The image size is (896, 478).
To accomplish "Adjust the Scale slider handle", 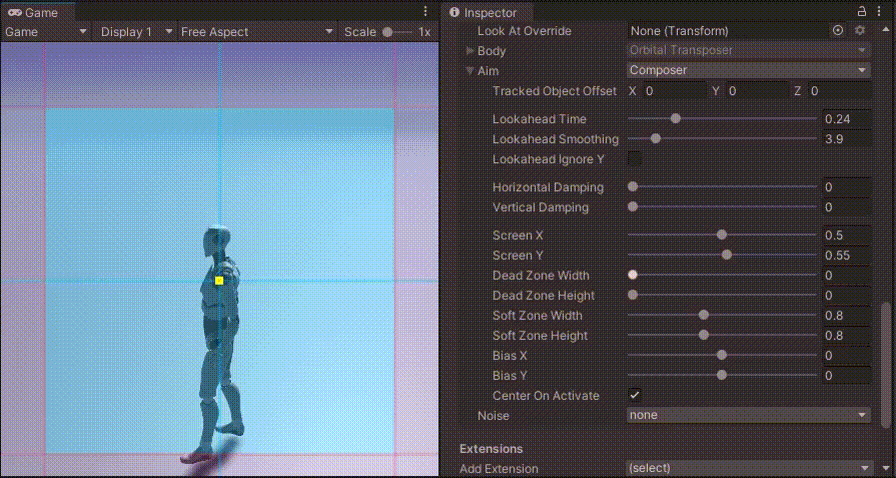I will (x=387, y=33).
